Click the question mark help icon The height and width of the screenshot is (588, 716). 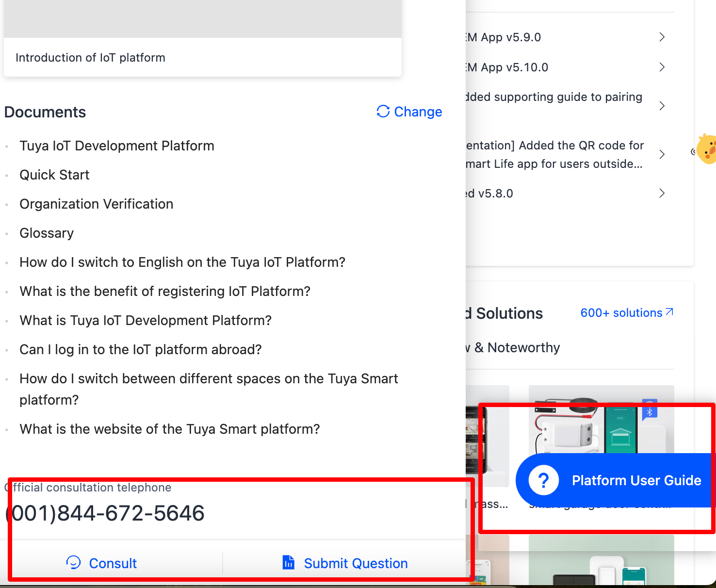tap(544, 480)
